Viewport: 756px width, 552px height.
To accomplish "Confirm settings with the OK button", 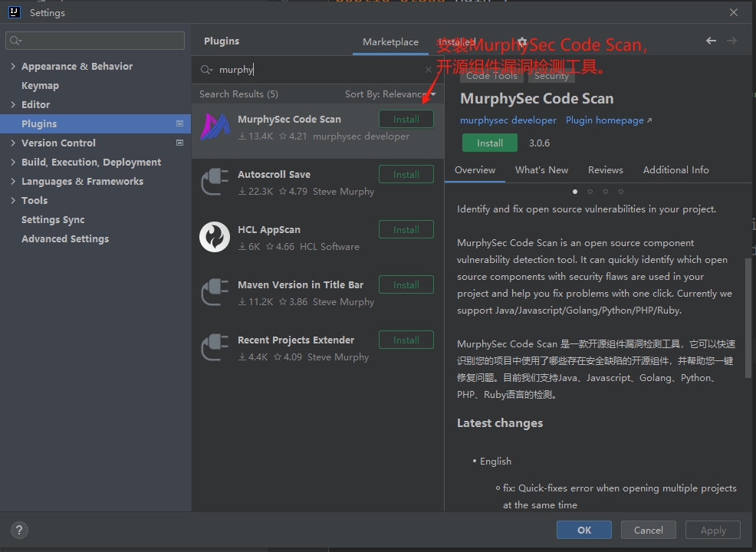I will point(584,531).
